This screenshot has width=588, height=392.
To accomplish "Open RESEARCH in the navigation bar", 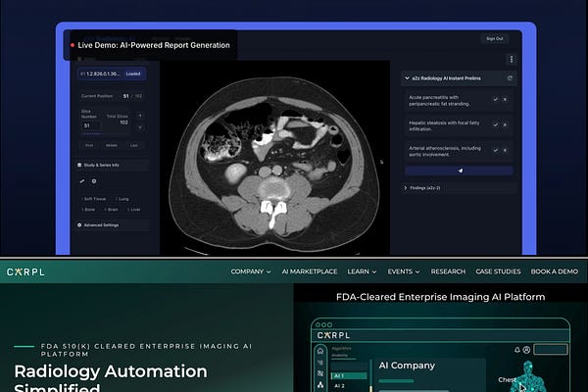I will (x=448, y=271).
